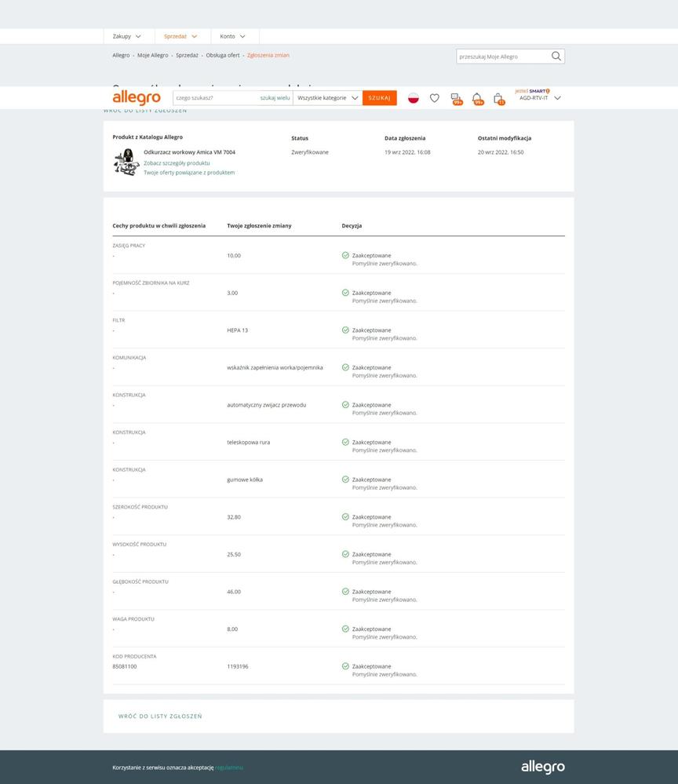Open the shopping cart icon
The width and height of the screenshot is (678, 784).
coord(498,98)
